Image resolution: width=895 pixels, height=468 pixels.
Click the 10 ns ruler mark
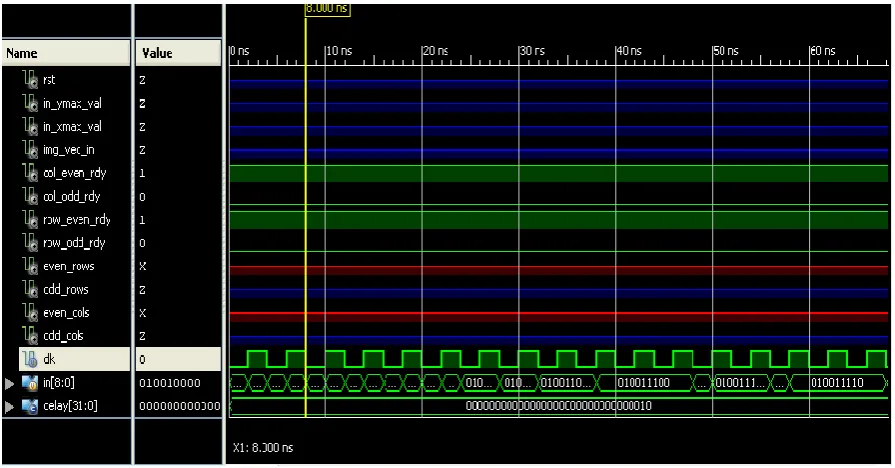click(x=339, y=51)
